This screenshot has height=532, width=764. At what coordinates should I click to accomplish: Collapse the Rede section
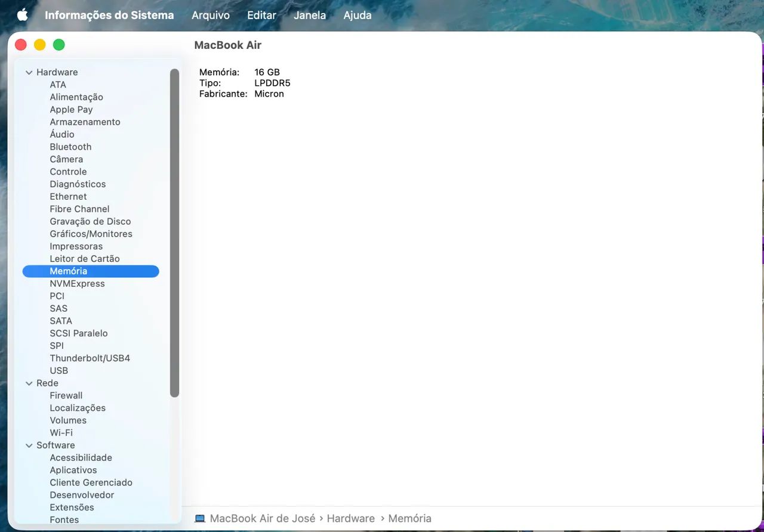(29, 383)
